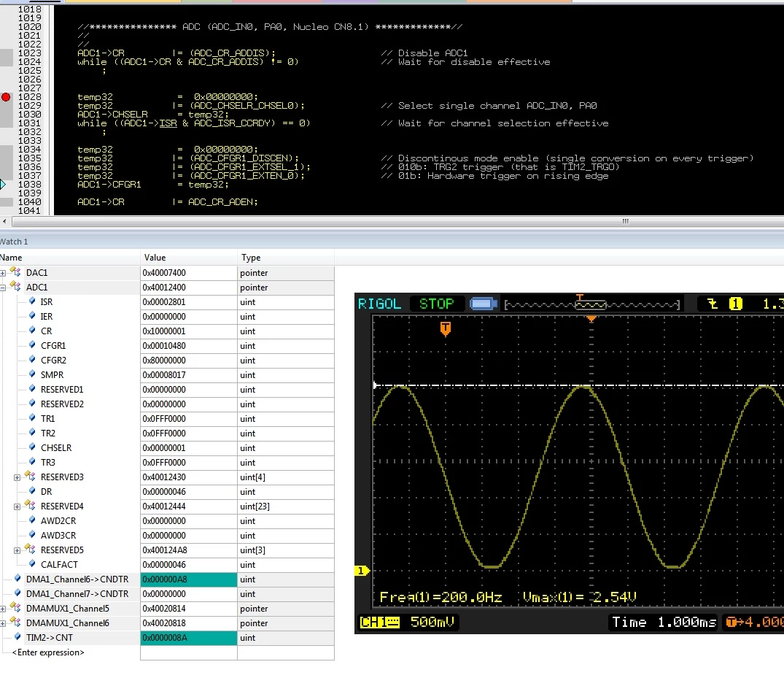Viewport: 784px width, 678px height.
Task: Click the Time 1.000ms readout
Action: tap(664, 622)
